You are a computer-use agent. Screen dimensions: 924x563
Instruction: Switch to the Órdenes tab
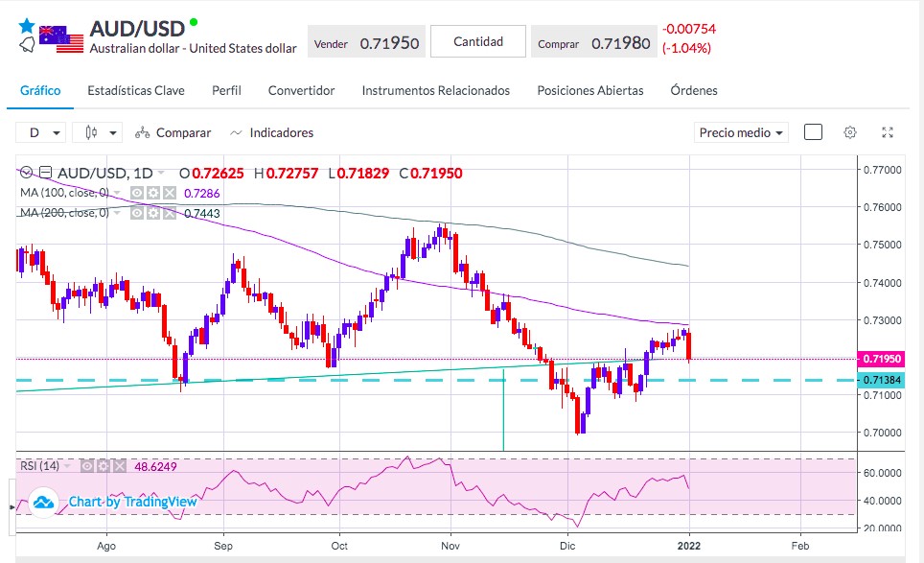coord(694,91)
